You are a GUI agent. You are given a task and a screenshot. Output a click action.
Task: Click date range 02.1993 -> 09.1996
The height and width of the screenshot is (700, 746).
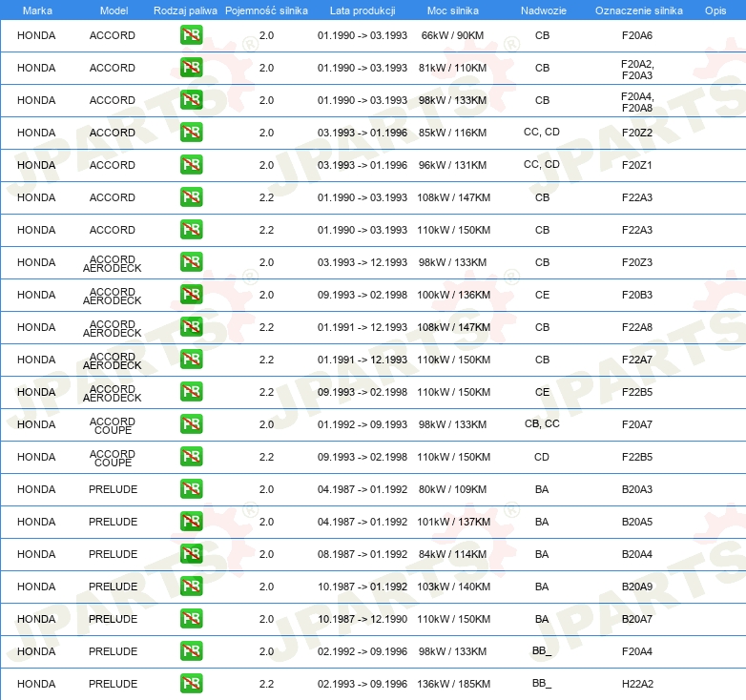coord(363,684)
